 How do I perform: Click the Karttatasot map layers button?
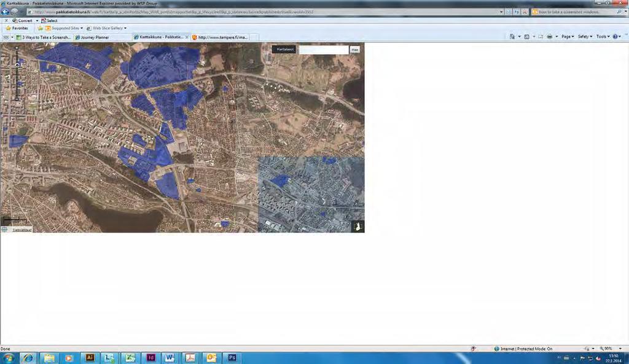[284, 49]
